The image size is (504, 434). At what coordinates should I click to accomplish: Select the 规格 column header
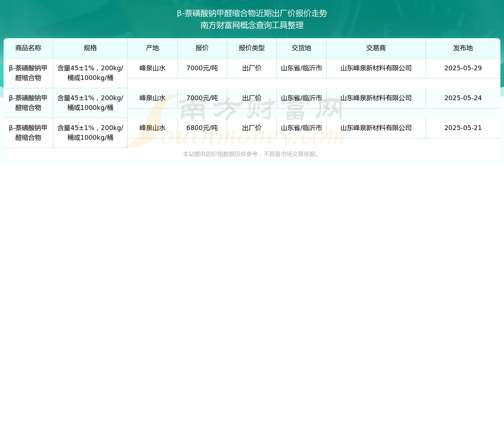pos(90,48)
